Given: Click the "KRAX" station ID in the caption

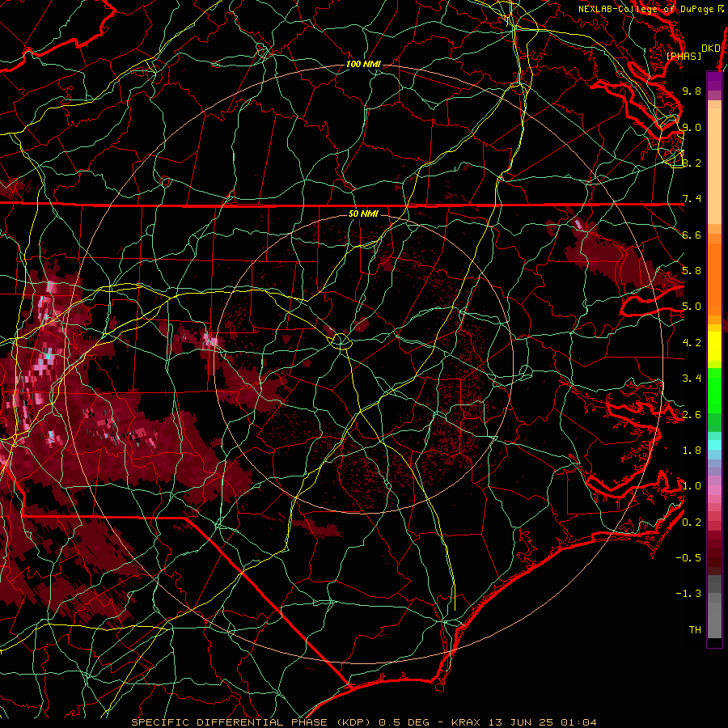Looking at the screenshot, I should click(x=464, y=722).
